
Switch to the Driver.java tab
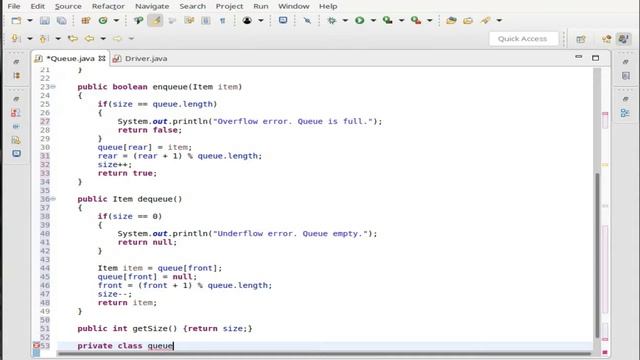(140, 58)
